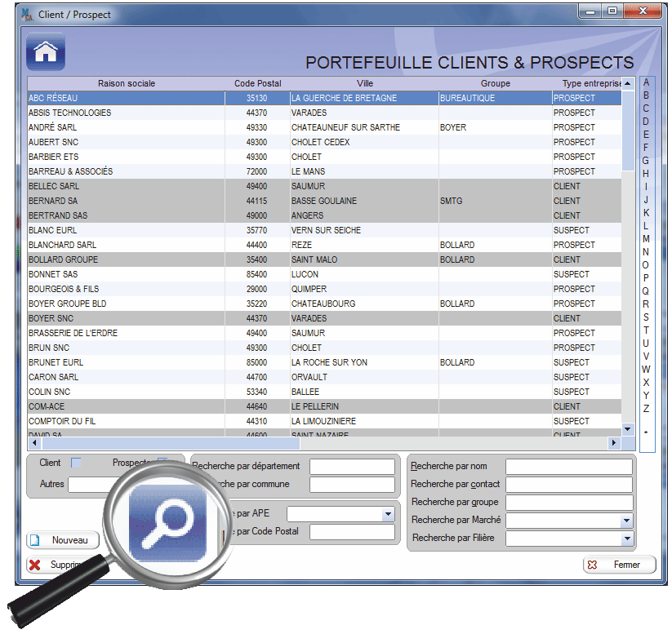Select letter M in alphabet index

[647, 238]
